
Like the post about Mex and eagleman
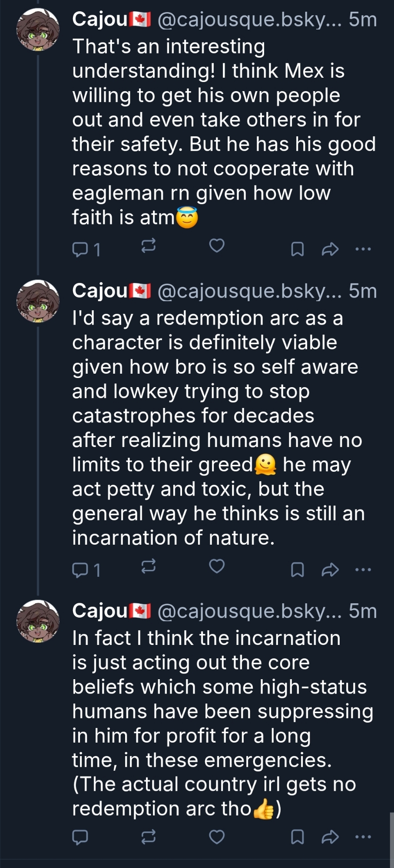(217, 246)
